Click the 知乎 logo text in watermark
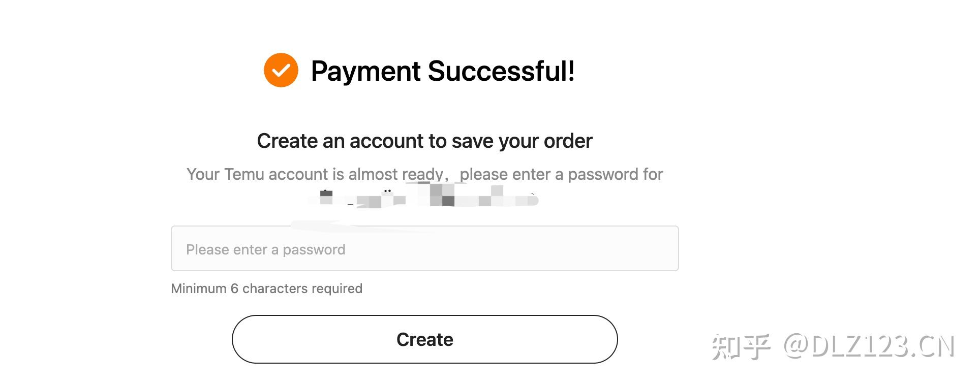 (741, 347)
